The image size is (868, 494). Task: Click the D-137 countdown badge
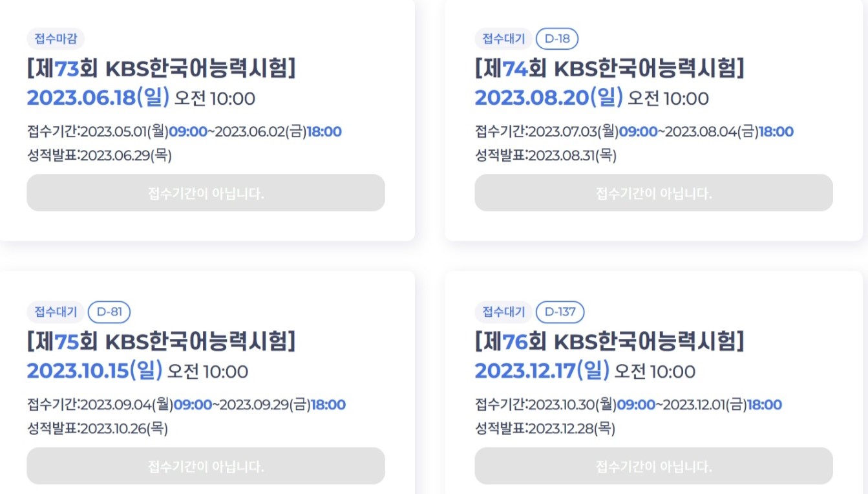(x=560, y=312)
